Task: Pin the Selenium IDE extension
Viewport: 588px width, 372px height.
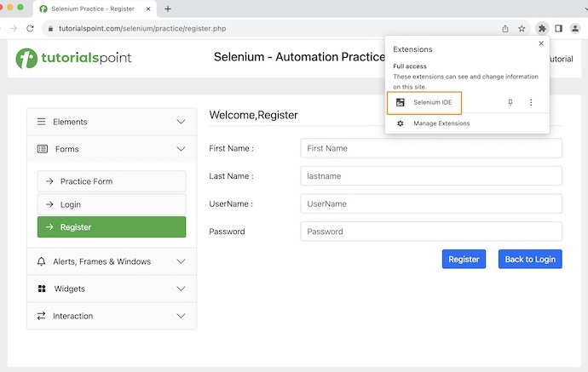Action: point(510,102)
